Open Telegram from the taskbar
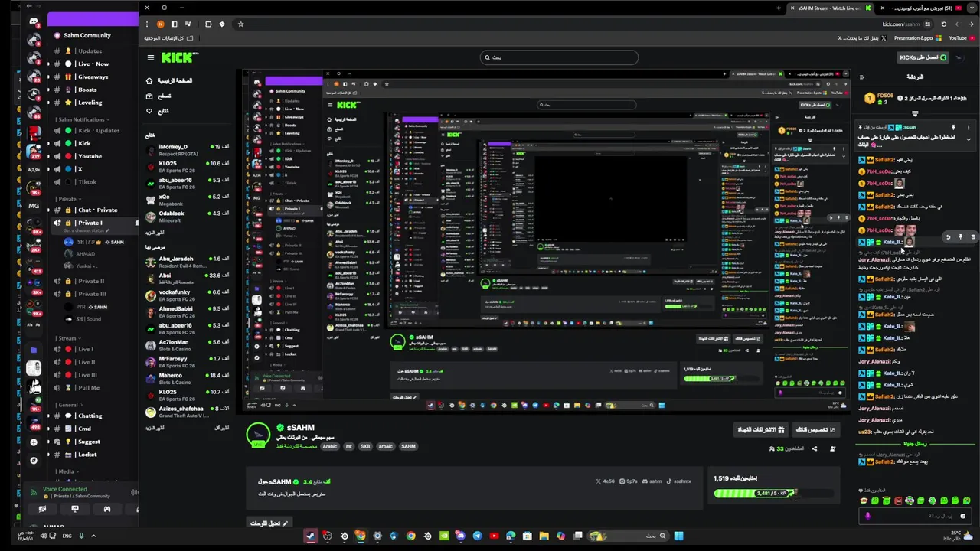The height and width of the screenshot is (551, 980). [x=477, y=536]
